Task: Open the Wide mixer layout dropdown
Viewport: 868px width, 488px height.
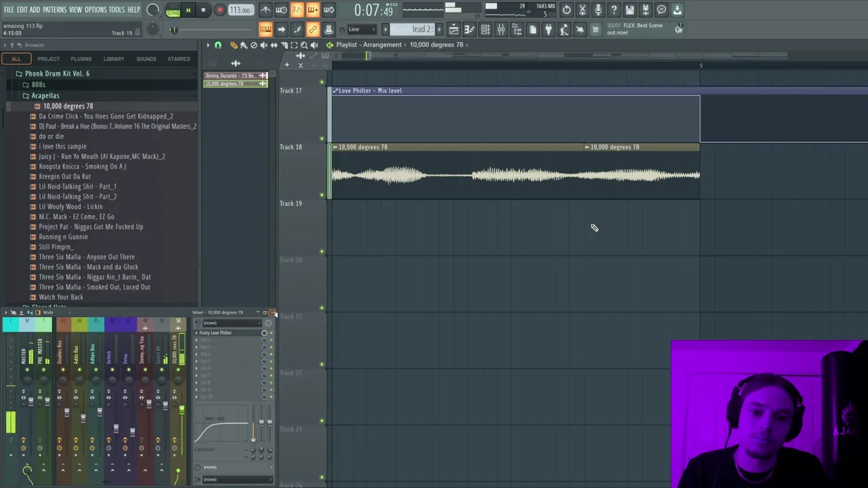Action: [x=47, y=312]
